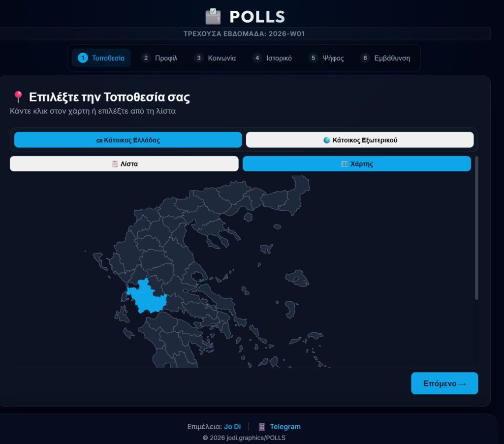Click the red location pin icon

click(18, 96)
